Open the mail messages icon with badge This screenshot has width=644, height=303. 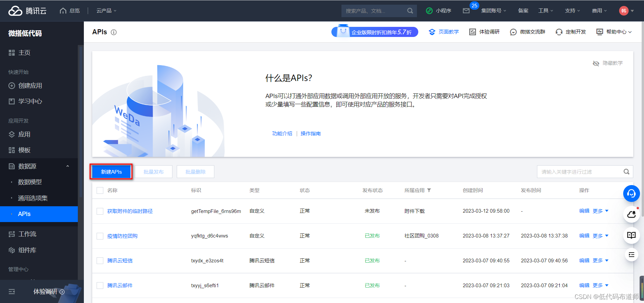pos(466,11)
